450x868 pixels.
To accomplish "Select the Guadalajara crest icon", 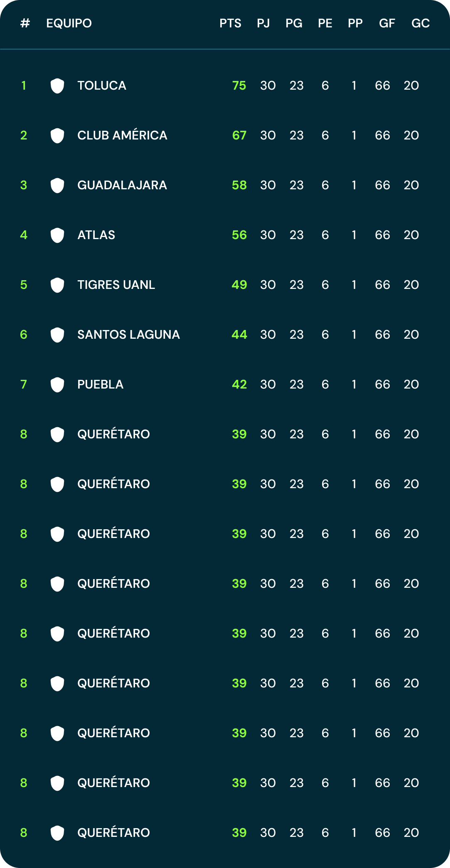I will click(57, 186).
